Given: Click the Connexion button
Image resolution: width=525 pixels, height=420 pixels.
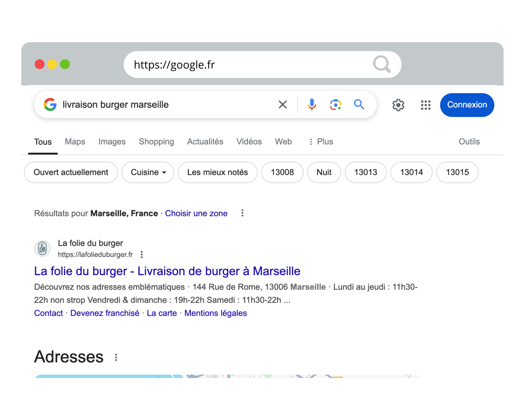Looking at the screenshot, I should pyautogui.click(x=467, y=105).
